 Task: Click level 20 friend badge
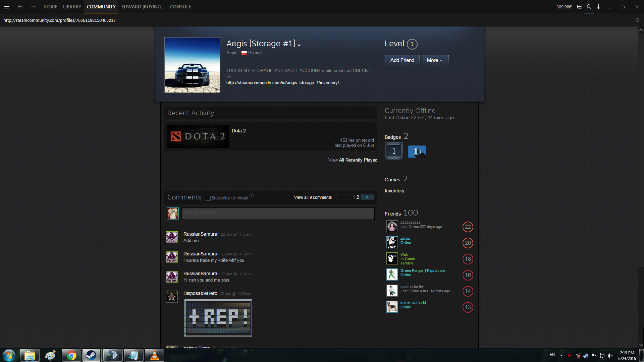coord(468,243)
